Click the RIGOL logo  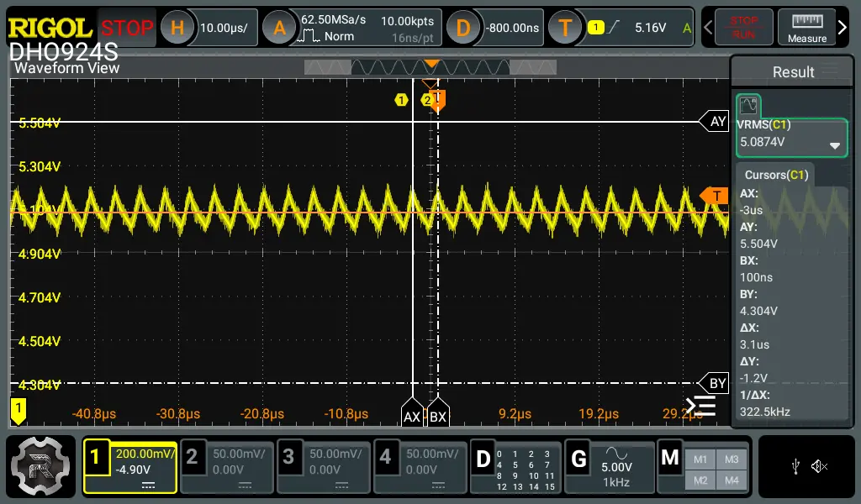(x=50, y=28)
